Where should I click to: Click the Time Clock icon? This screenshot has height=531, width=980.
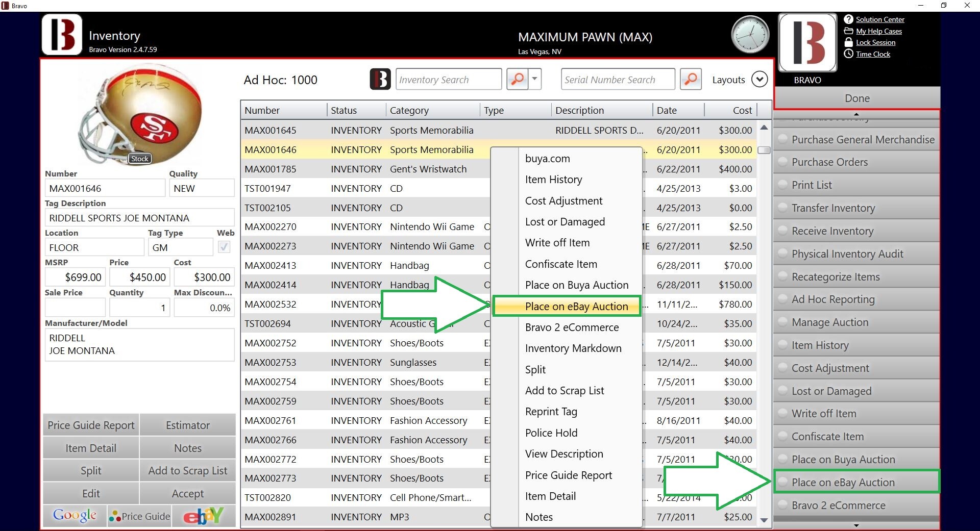tap(848, 54)
